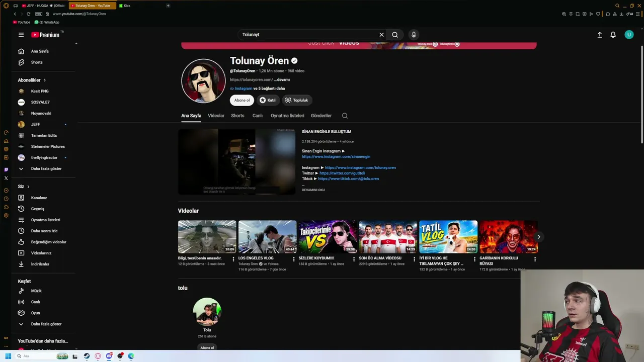This screenshot has height=362, width=644.
Task: Click the YouTube search input field
Action: coord(308,35)
